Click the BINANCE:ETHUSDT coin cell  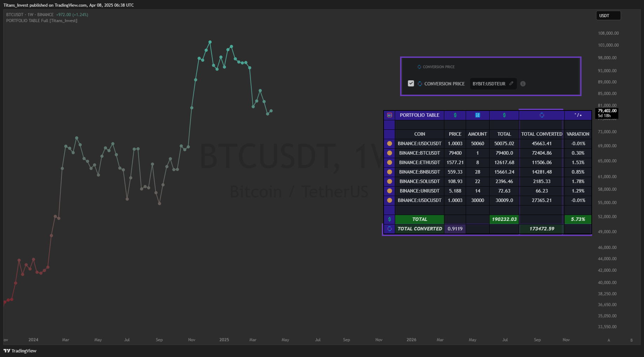(x=419, y=162)
